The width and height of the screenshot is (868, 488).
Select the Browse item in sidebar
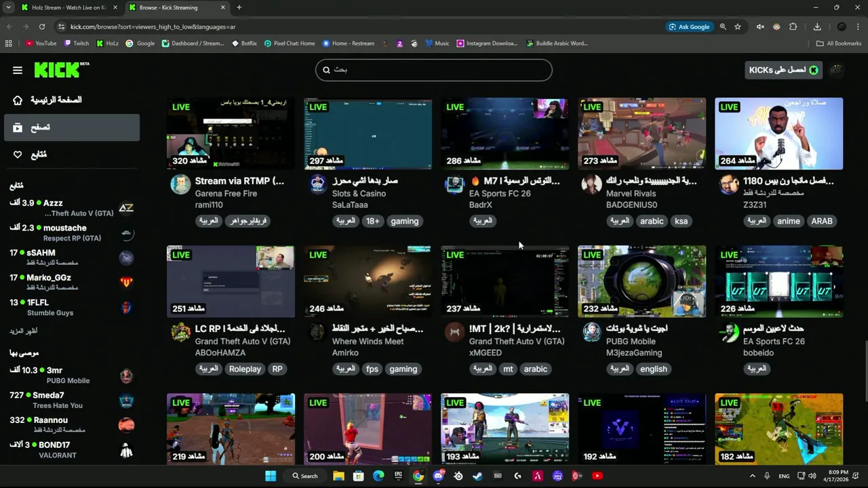(x=72, y=127)
